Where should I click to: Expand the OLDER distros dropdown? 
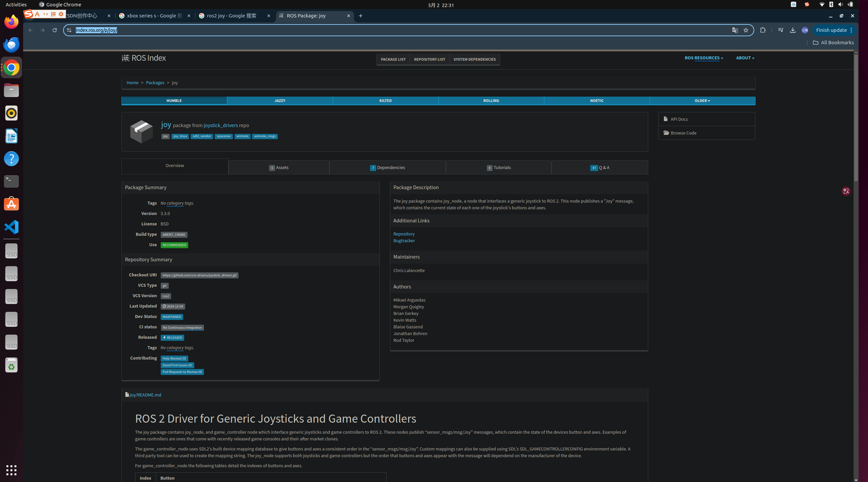tap(702, 101)
